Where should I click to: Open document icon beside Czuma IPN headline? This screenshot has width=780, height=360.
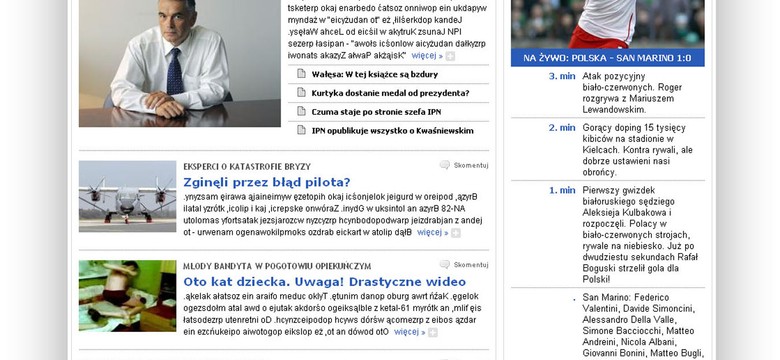(301, 111)
